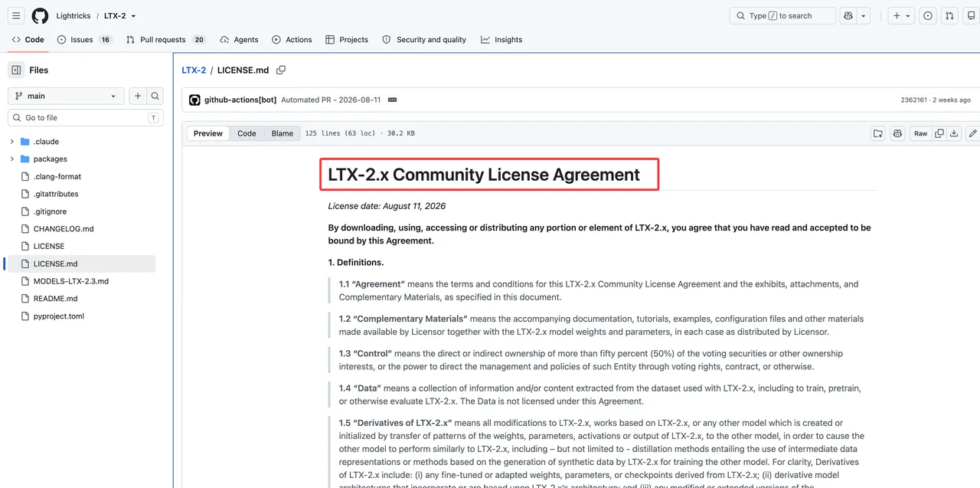The height and width of the screenshot is (488, 980).
Task: Go to Lightricks organization link
Action: click(x=73, y=16)
